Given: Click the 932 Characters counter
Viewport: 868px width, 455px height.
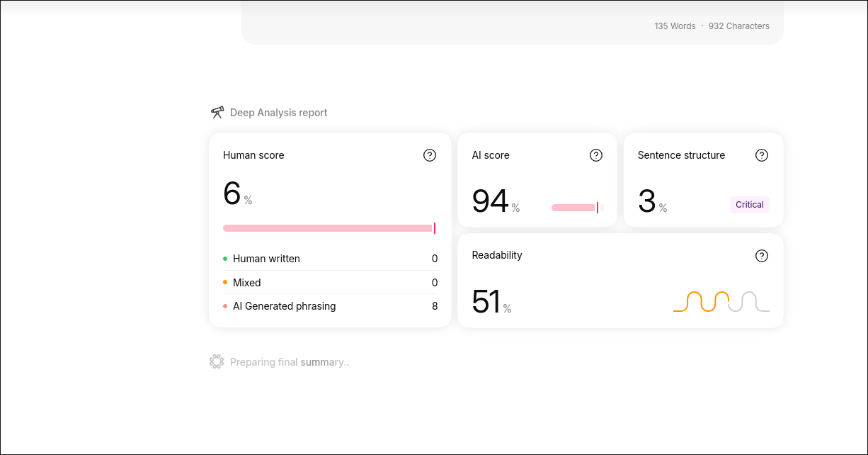Looking at the screenshot, I should pyautogui.click(x=739, y=26).
